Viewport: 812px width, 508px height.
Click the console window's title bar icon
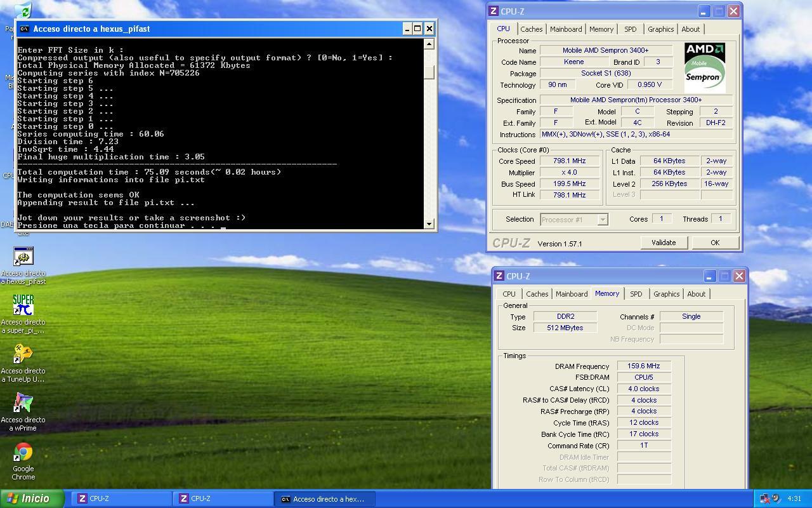point(24,29)
